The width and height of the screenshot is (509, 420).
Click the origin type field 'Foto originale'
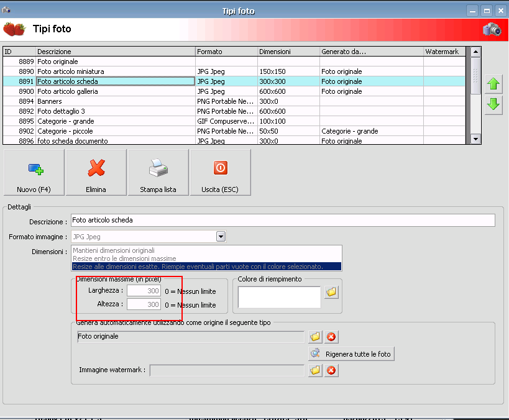[x=191, y=337]
